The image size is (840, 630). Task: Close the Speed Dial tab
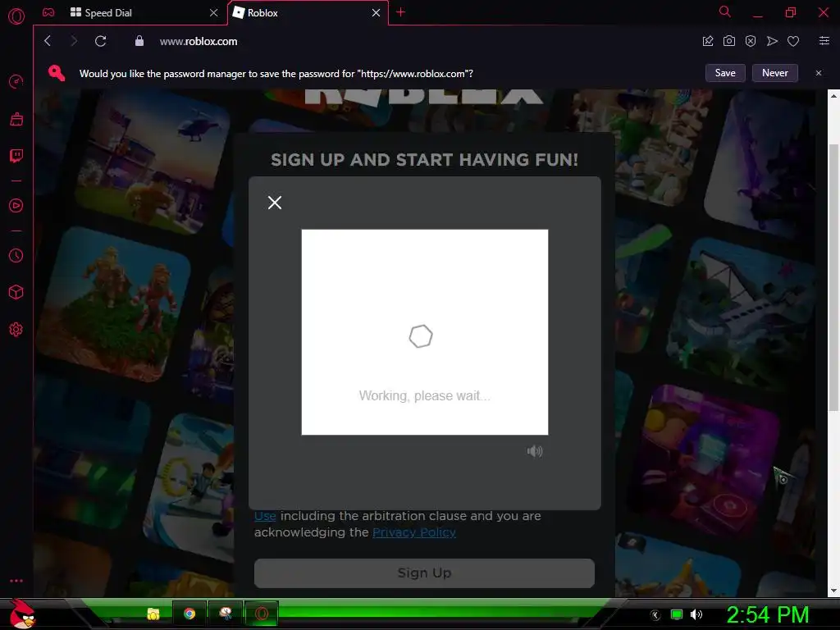[214, 13]
